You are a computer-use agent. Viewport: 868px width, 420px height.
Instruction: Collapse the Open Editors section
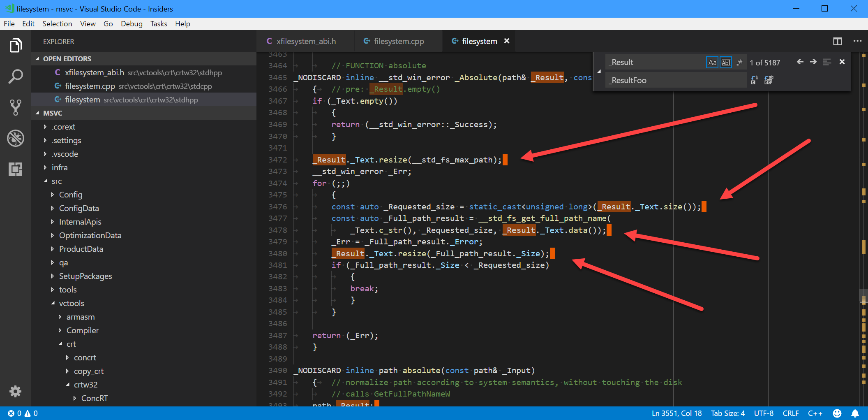(x=37, y=59)
